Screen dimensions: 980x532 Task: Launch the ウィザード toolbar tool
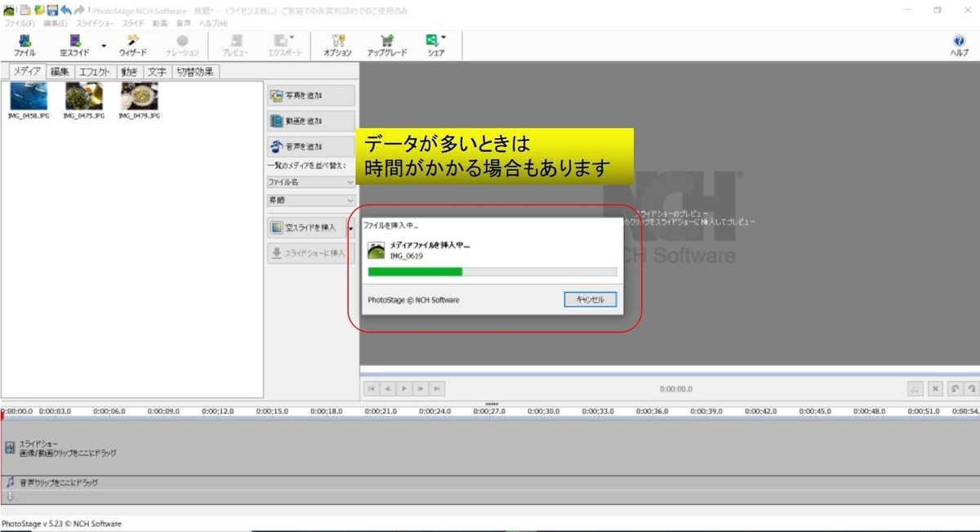(133, 46)
